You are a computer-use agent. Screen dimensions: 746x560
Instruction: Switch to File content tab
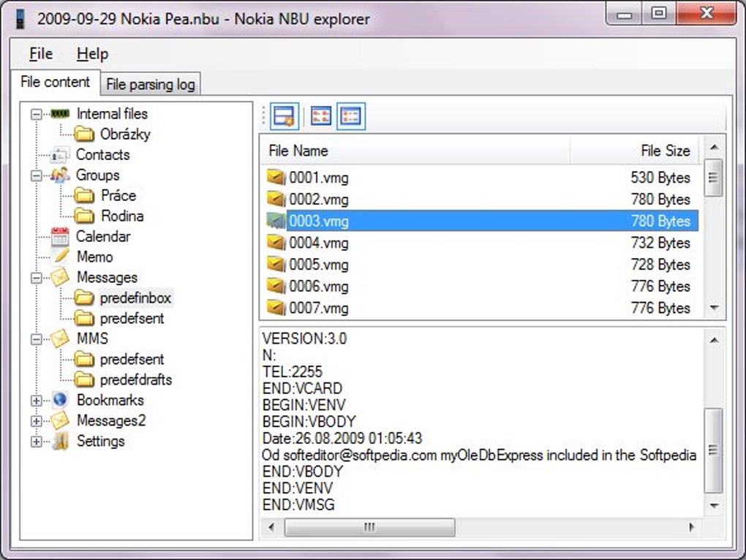55,82
